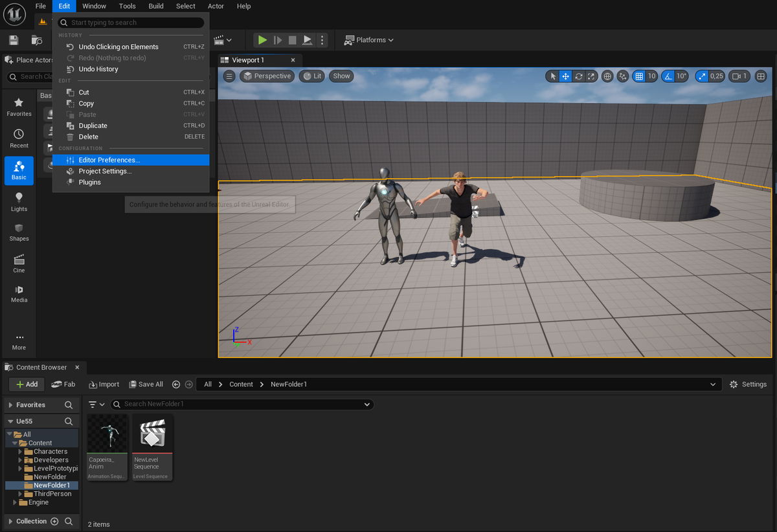The height and width of the screenshot is (532, 777).
Task: Click the viewport hamburger options menu
Action: pos(229,76)
